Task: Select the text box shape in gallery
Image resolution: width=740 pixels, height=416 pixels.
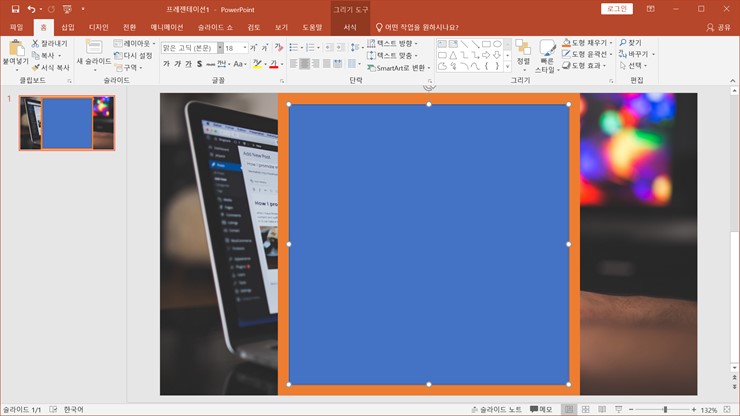Action: [442, 44]
